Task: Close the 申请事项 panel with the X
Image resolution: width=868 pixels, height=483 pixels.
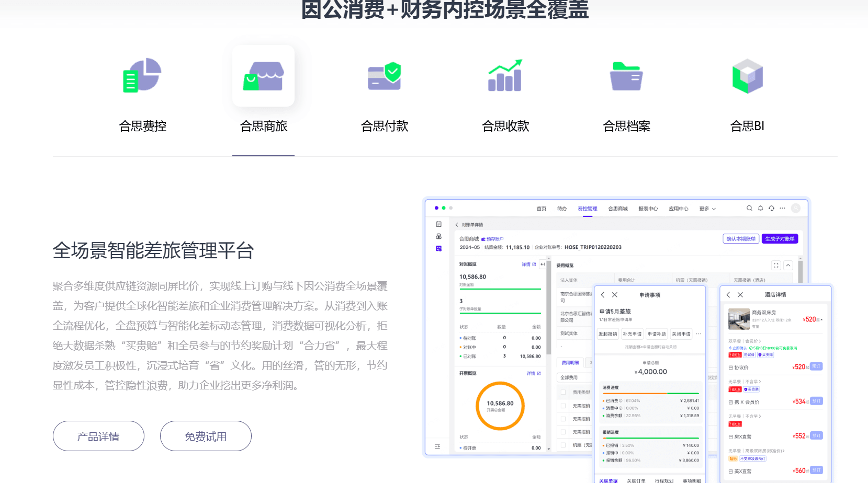Action: coord(615,295)
